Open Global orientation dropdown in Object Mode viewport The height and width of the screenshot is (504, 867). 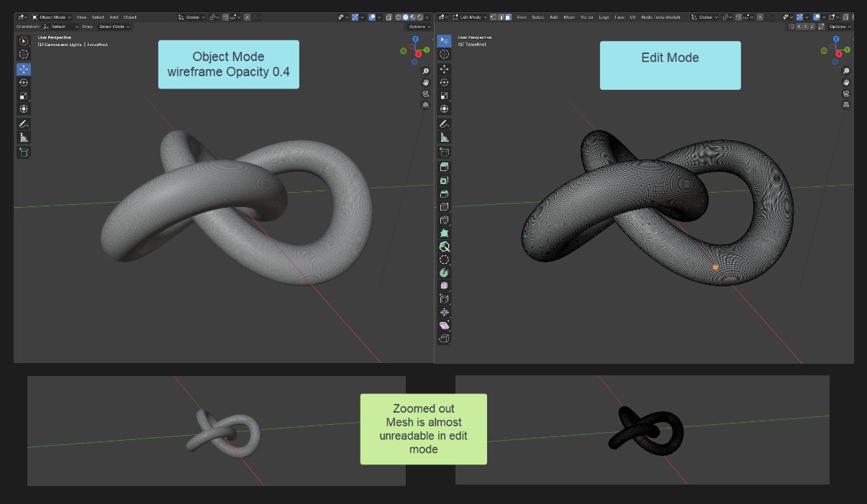pyautogui.click(x=192, y=17)
